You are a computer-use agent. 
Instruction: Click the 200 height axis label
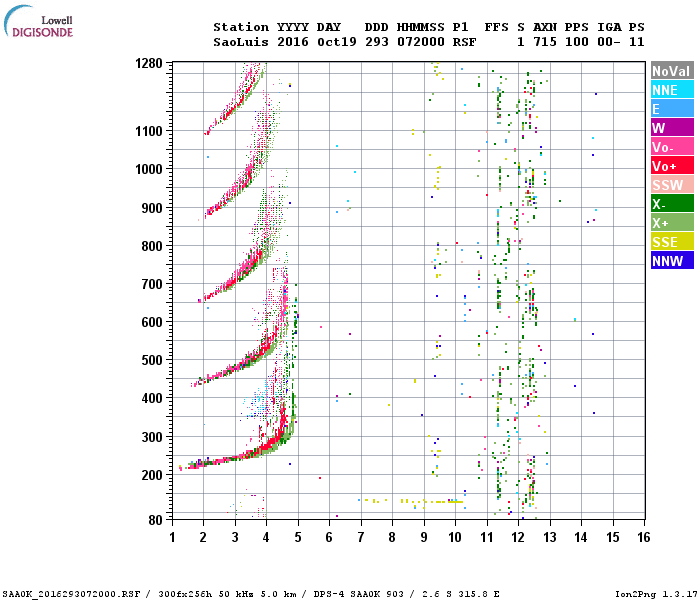(152, 475)
